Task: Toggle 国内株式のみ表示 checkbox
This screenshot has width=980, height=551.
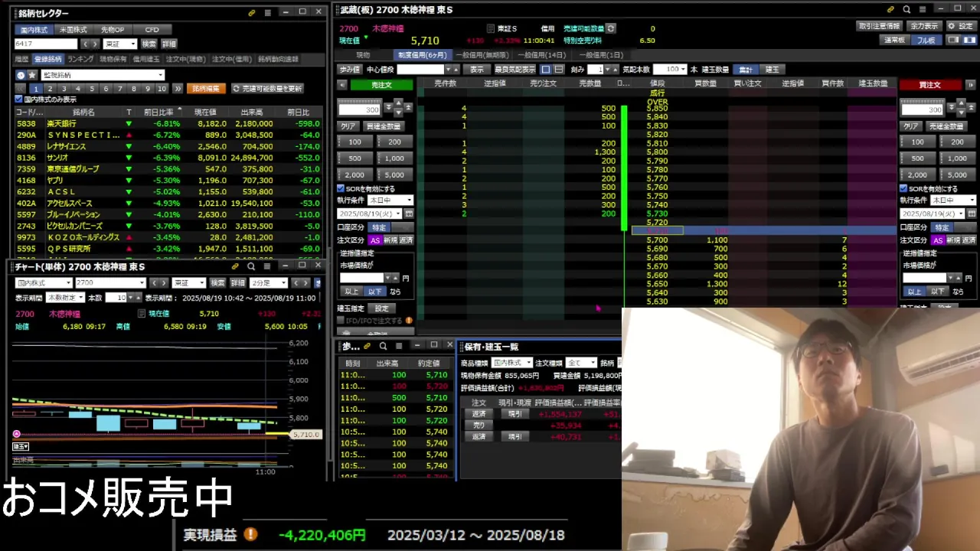Action: 19,99
